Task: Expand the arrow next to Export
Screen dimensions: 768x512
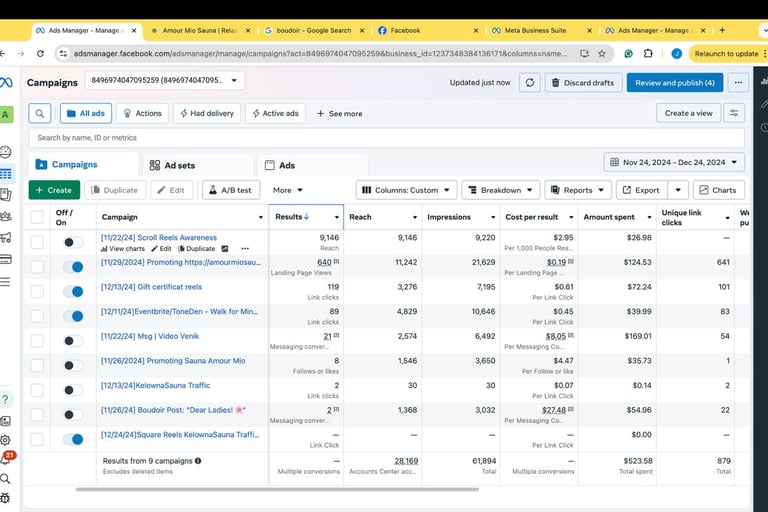Action: [x=678, y=190]
